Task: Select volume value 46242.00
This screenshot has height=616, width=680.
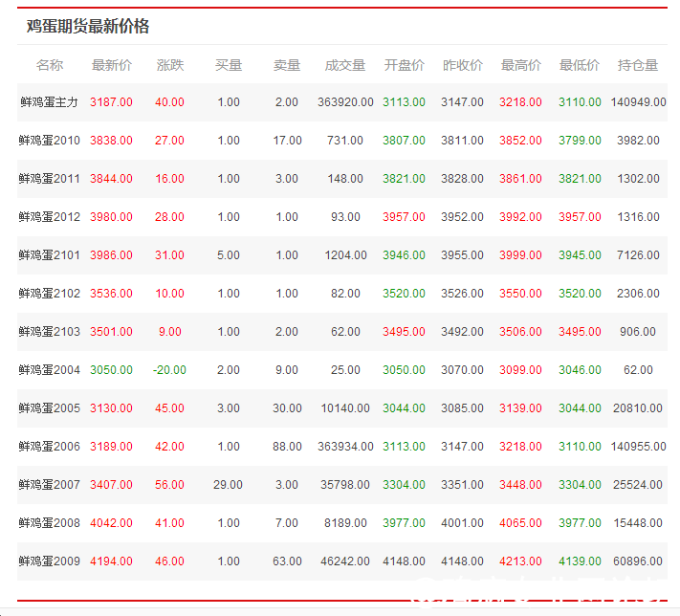Action: point(345,561)
